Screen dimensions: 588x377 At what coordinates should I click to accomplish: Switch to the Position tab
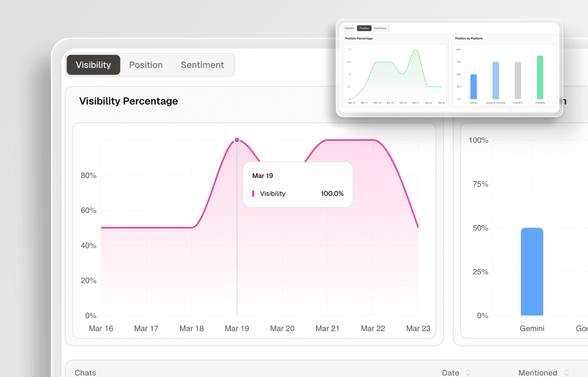tap(146, 65)
